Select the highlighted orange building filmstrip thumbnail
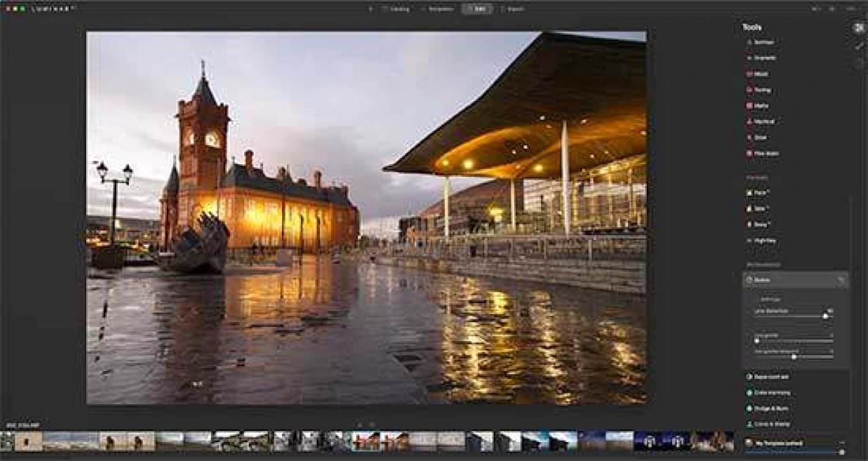Screen dimensions: 868x461 [366, 441]
